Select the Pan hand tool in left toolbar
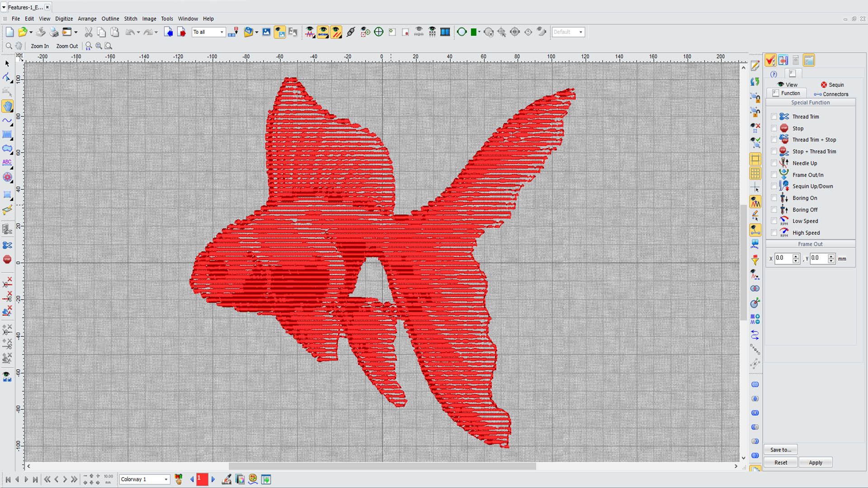Screen dimensions: 868x488 pyautogui.click(x=8, y=106)
